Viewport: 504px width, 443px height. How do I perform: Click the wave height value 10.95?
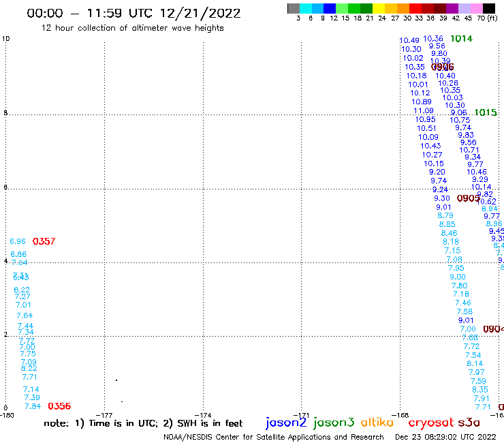click(x=425, y=120)
